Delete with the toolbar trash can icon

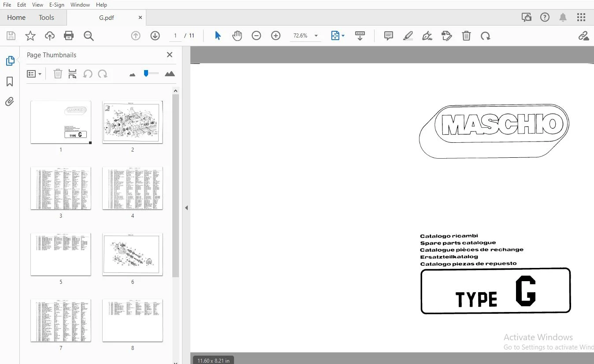tap(466, 36)
